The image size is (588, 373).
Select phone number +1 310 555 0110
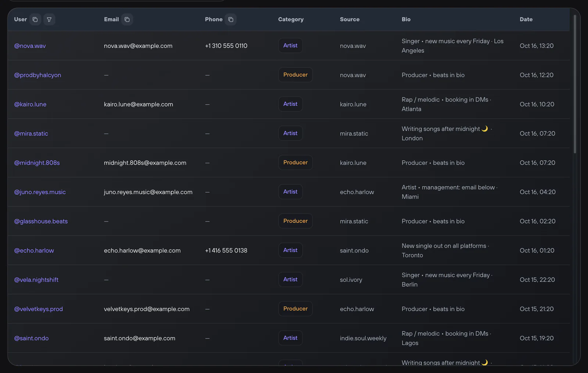point(226,46)
